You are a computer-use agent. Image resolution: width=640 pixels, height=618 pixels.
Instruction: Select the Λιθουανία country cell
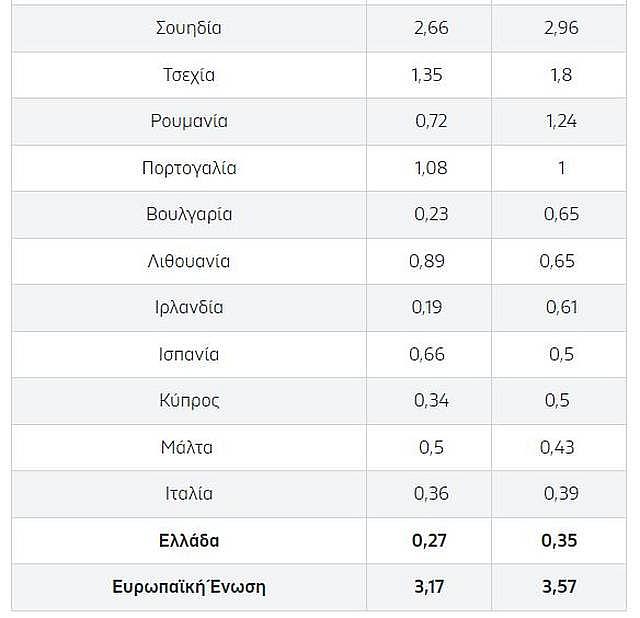[x=189, y=261]
